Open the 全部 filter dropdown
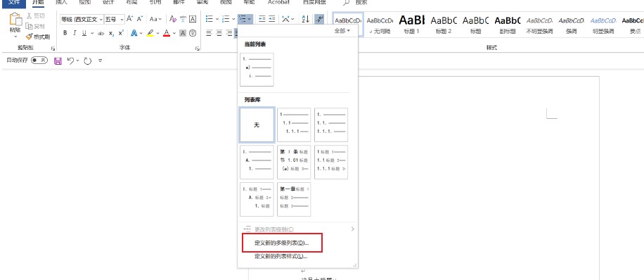This screenshot has width=644, height=280. tap(342, 31)
